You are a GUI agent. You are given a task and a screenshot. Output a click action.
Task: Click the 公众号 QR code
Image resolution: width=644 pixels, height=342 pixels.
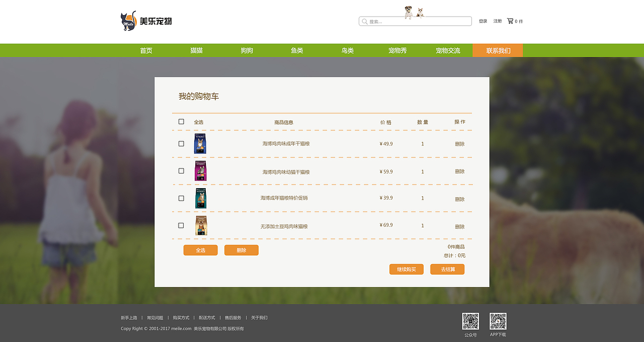pyautogui.click(x=470, y=321)
